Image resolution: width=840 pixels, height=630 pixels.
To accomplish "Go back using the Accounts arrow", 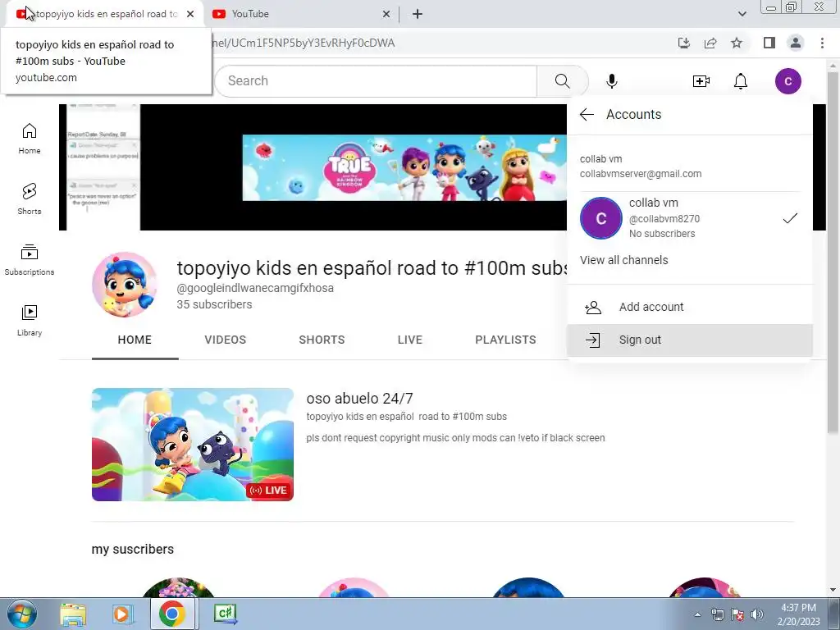I will (587, 114).
